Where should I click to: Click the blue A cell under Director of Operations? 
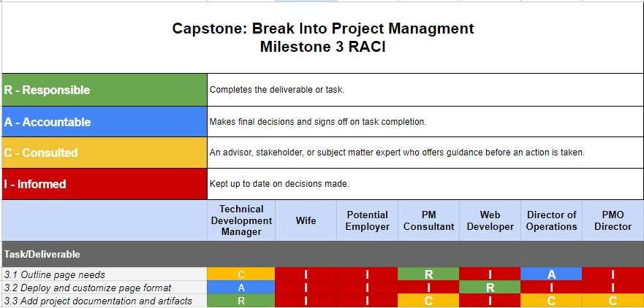[551, 274]
